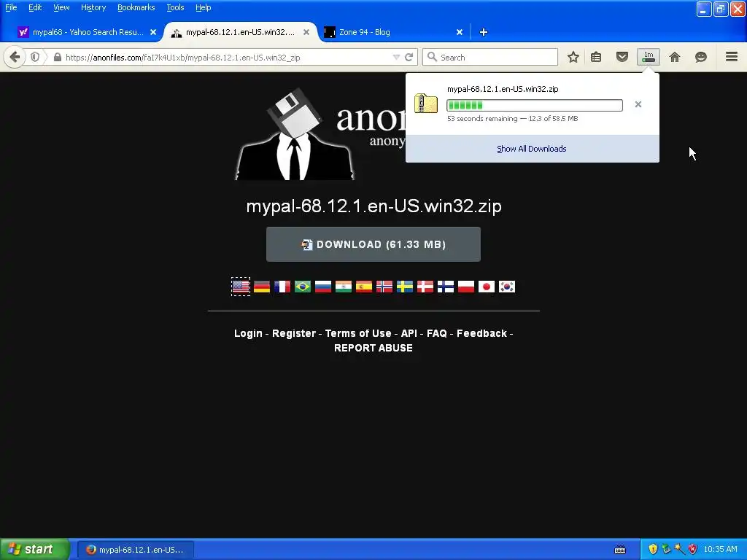Open the Login link
The image size is (747, 560).
coord(248,333)
